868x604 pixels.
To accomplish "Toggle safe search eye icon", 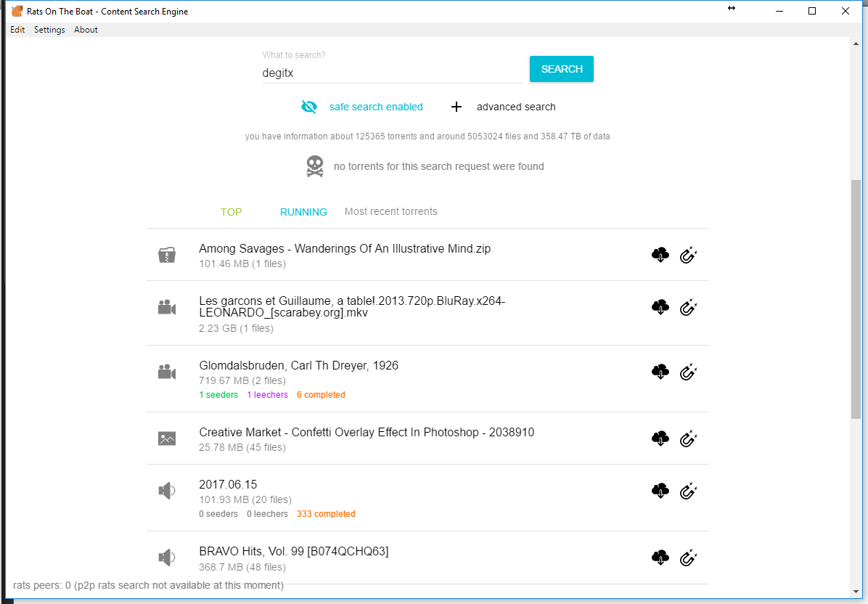I will pos(309,107).
